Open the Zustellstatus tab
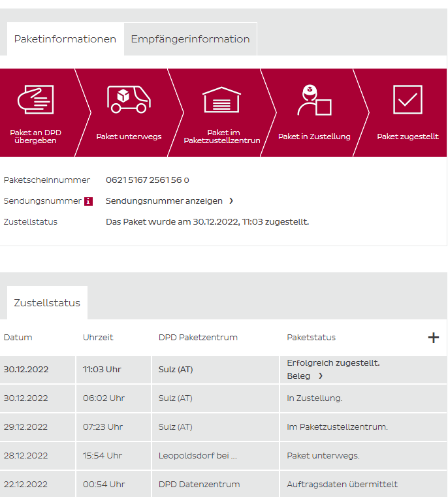The height and width of the screenshot is (497, 448). (x=47, y=303)
